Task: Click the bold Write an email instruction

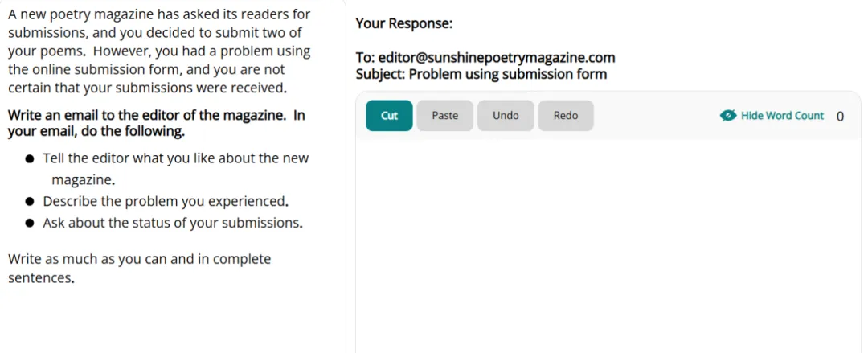Action: point(157,124)
